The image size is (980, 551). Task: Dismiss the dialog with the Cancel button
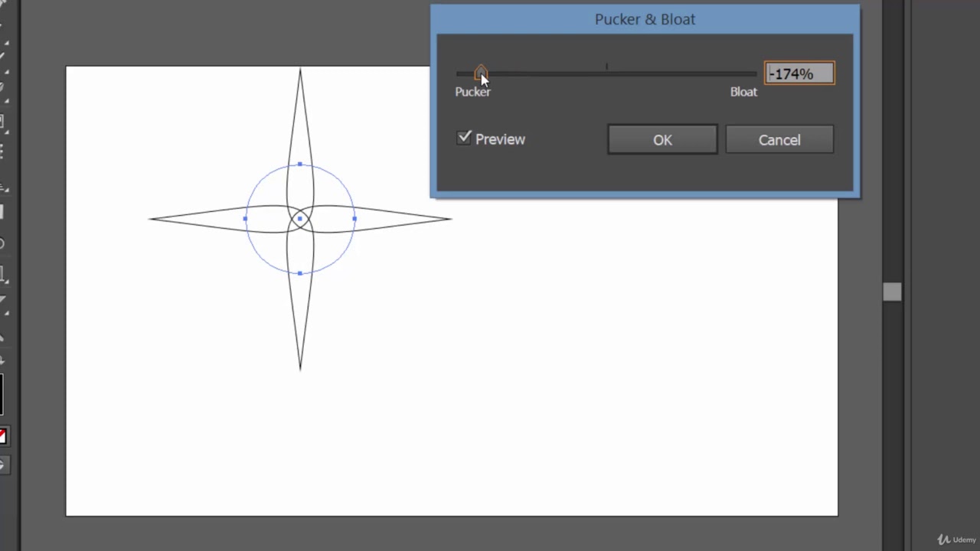point(779,140)
